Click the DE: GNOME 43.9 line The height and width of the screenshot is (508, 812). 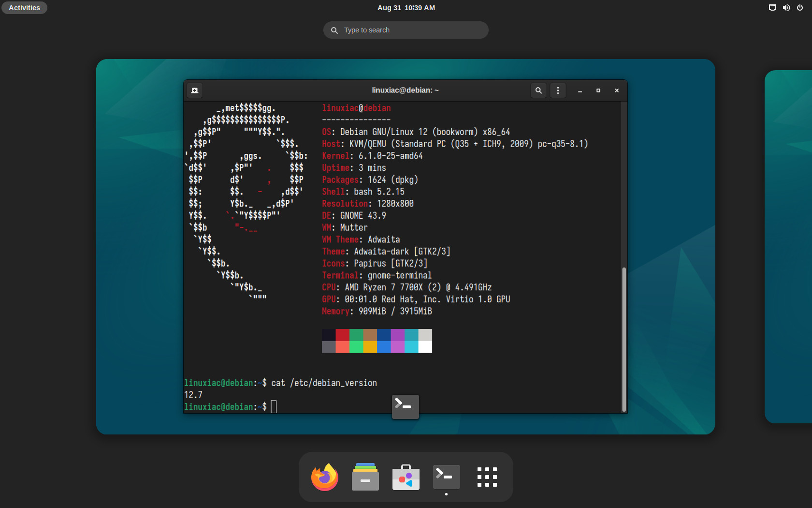point(354,216)
